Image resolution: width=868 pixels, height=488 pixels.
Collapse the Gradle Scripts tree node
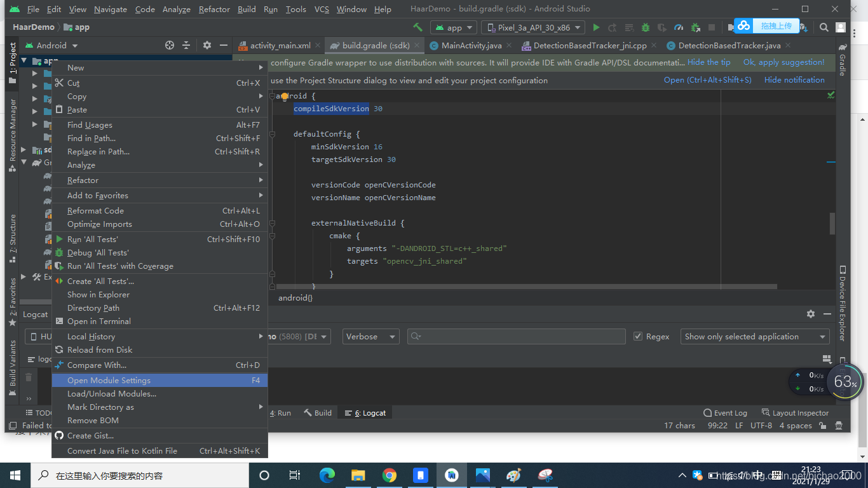pyautogui.click(x=24, y=163)
